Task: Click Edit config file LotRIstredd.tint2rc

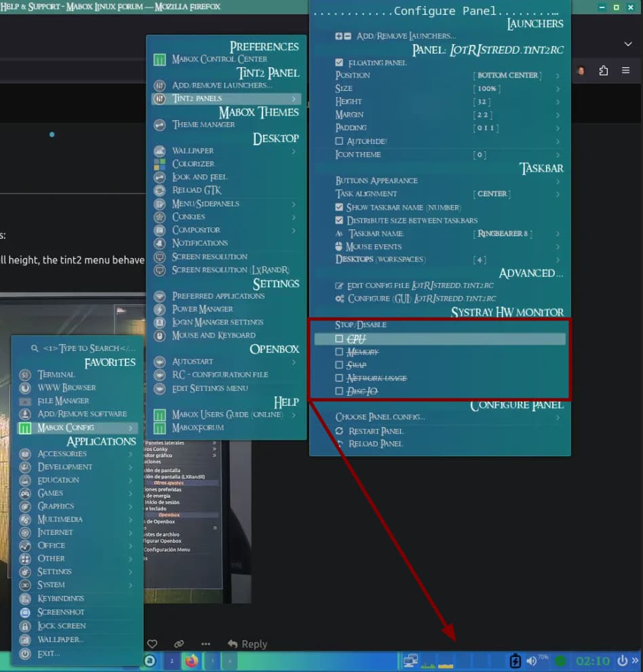Action: pos(421,286)
